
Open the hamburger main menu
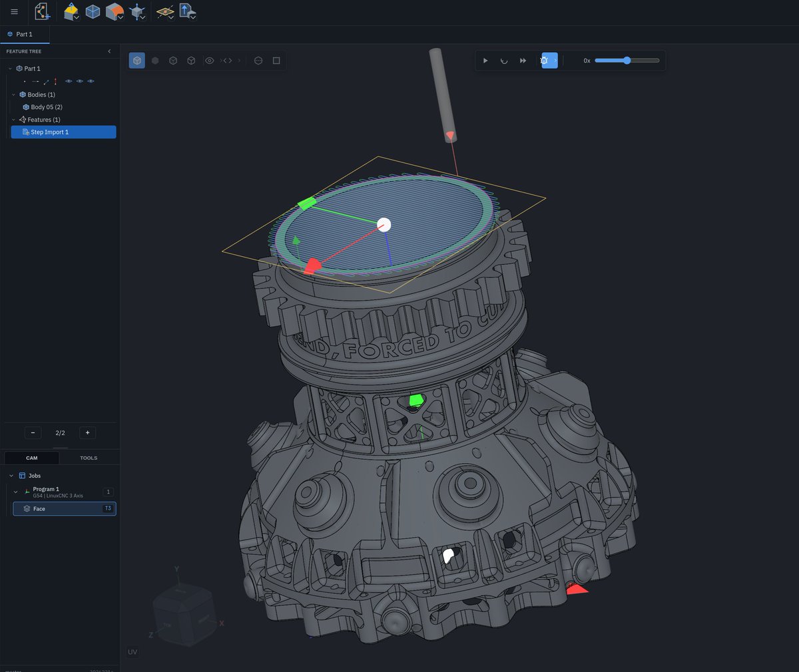pos(14,11)
